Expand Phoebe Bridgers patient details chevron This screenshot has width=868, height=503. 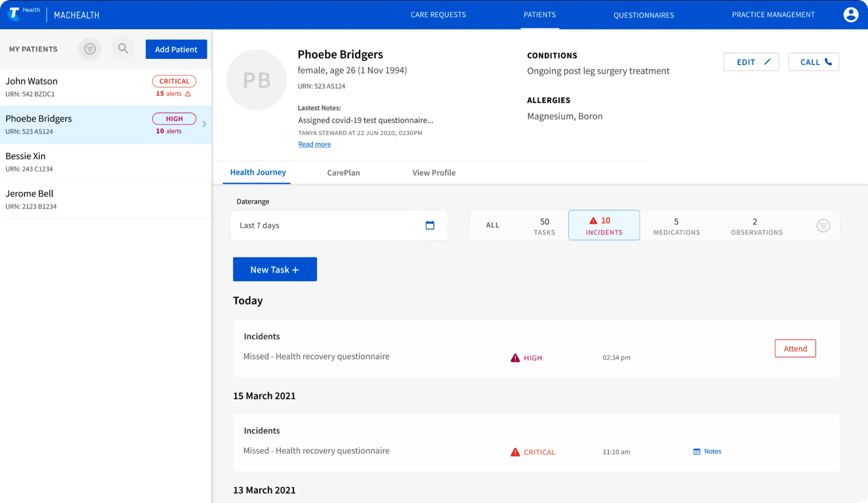point(204,124)
